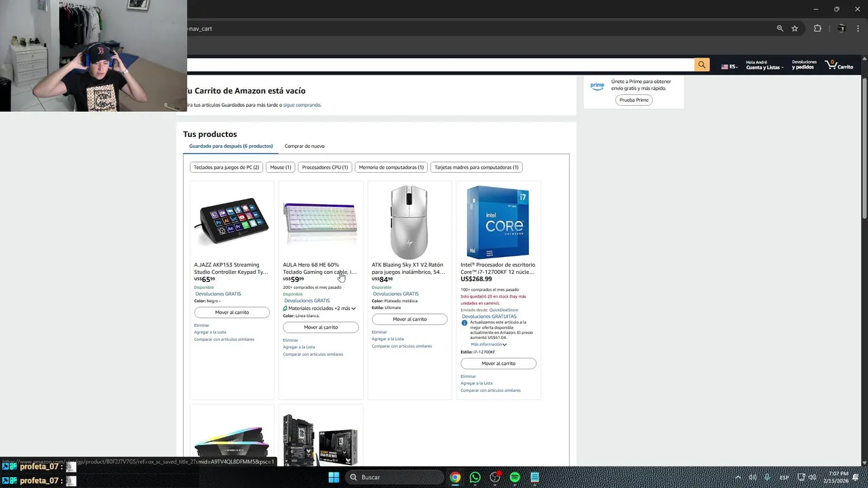Click the ATK white mouse product image
The width and height of the screenshot is (868, 488).
tap(410, 222)
